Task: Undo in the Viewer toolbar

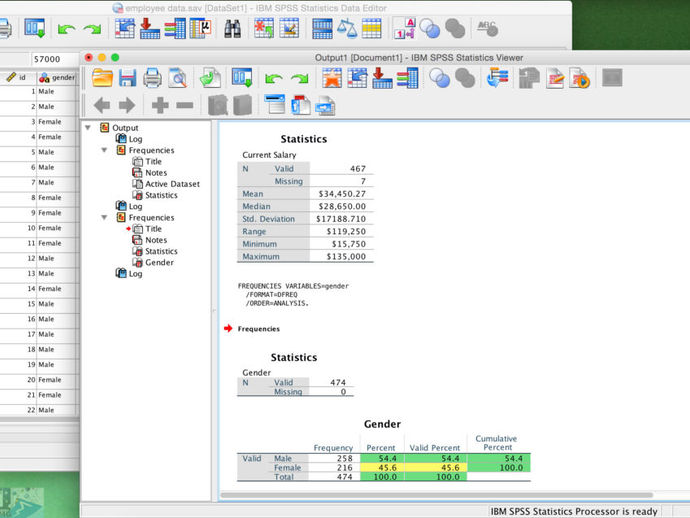Action: (274, 79)
